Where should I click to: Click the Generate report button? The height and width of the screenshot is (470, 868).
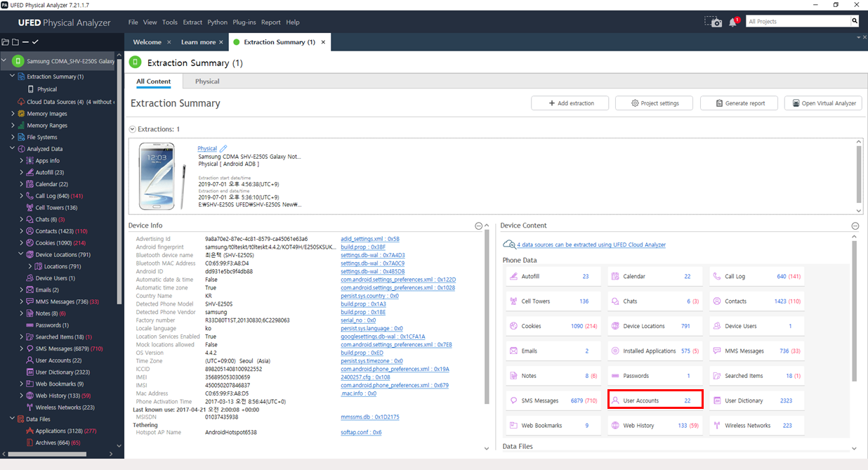pyautogui.click(x=739, y=103)
